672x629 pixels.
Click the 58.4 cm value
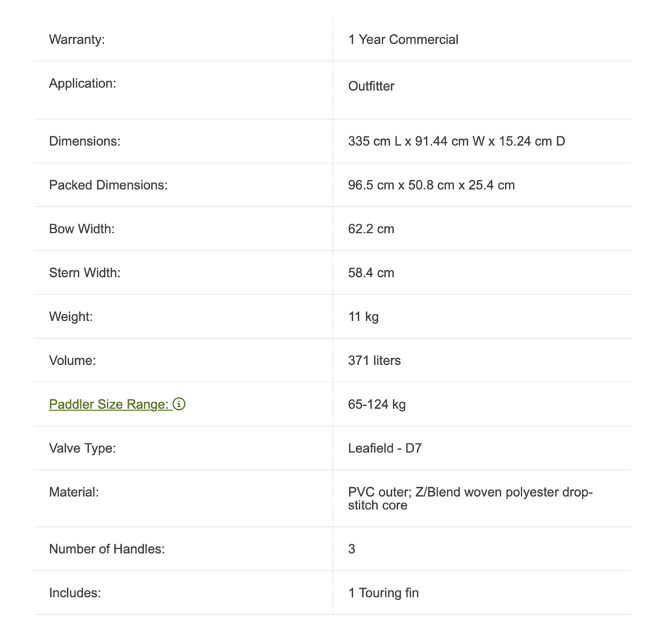(371, 273)
